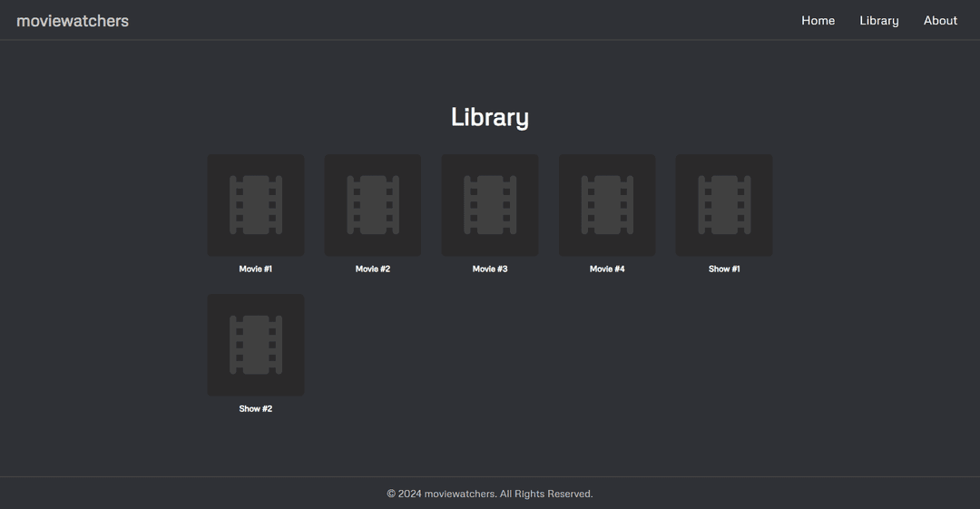Viewport: 980px width, 509px height.
Task: Open the About page from the navbar
Action: 940,20
